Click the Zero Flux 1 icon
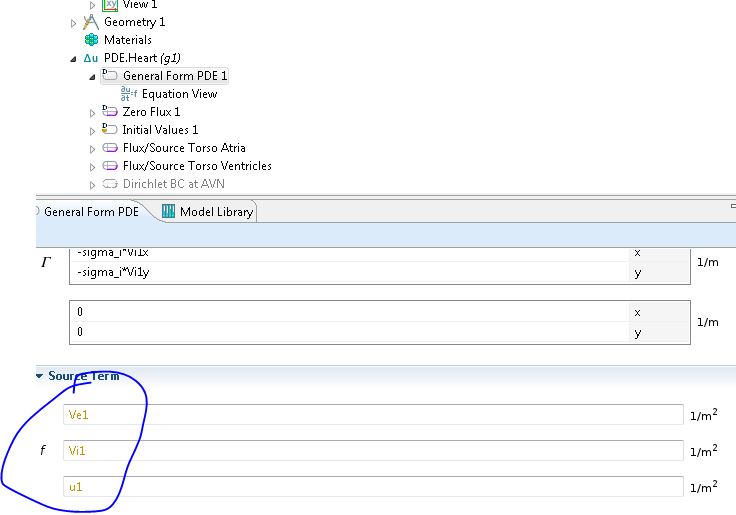The height and width of the screenshot is (515, 736). (110, 112)
